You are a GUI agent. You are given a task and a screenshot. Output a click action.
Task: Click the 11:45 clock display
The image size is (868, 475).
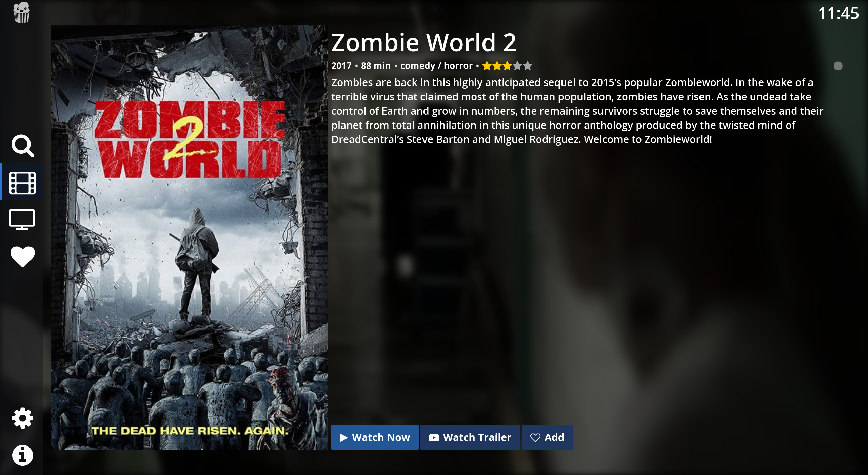[x=838, y=14]
